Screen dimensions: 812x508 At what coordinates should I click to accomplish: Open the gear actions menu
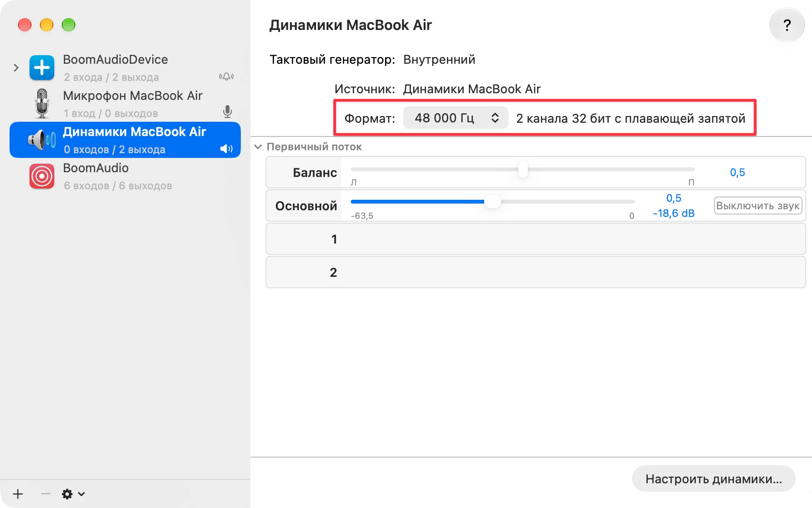[x=73, y=494]
